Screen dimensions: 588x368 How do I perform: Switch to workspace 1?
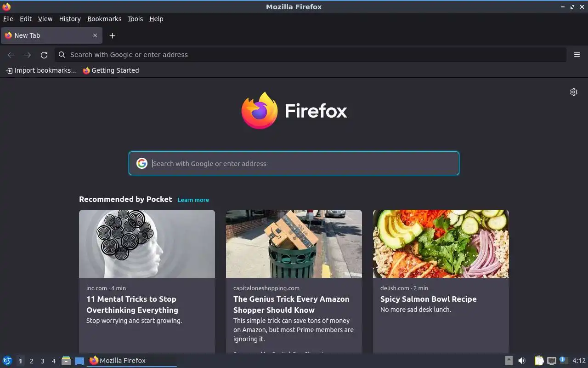20,361
